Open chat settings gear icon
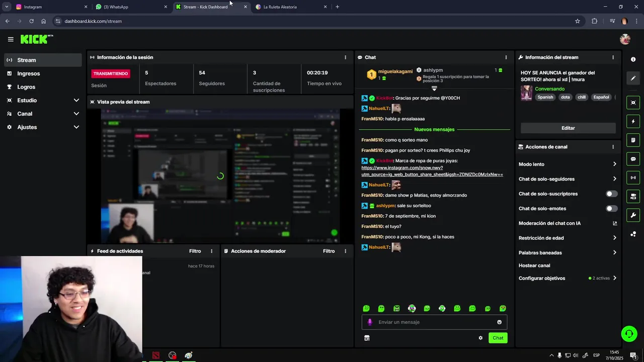This screenshot has width=644, height=362. click(480, 338)
